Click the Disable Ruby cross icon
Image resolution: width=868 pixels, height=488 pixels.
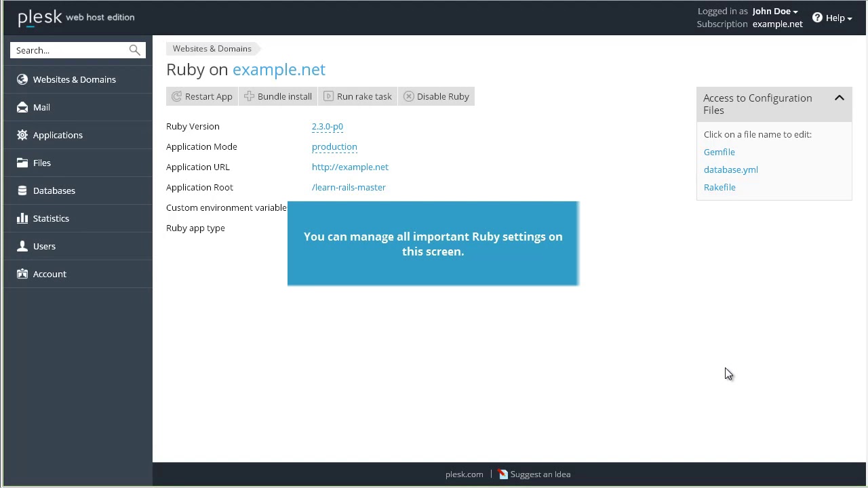(x=408, y=96)
